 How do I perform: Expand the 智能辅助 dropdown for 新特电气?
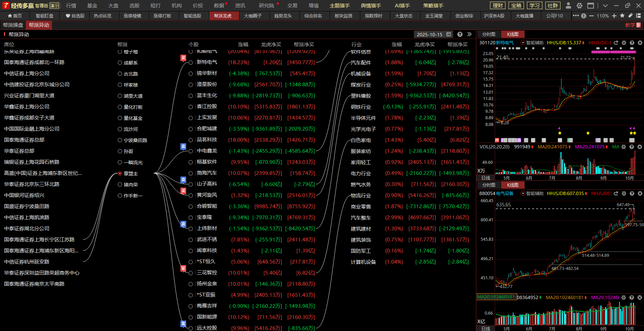coord(523,43)
